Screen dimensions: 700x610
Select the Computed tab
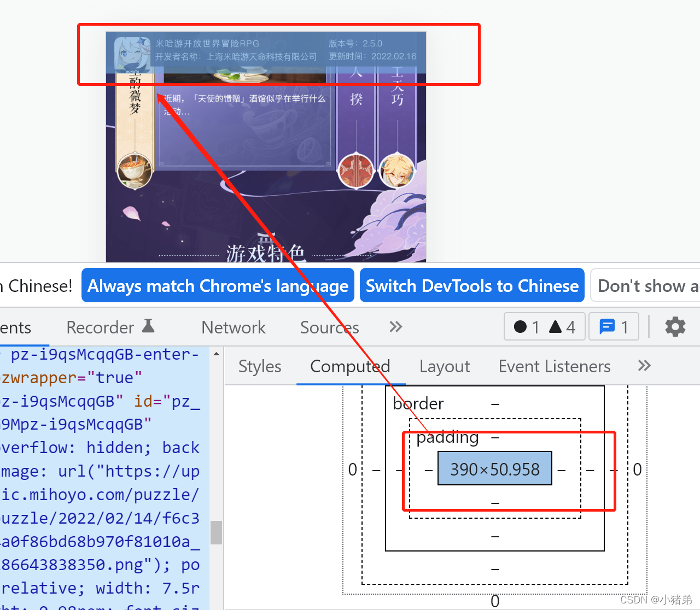350,366
